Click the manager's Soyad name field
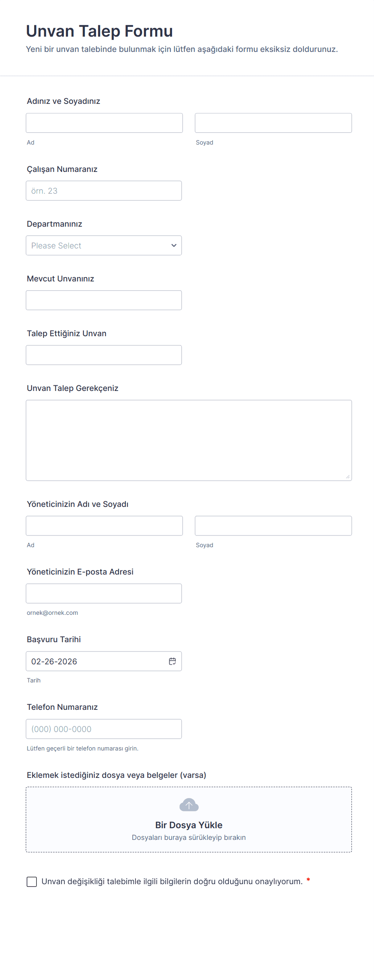Image resolution: width=374 pixels, height=980 pixels. tap(273, 526)
